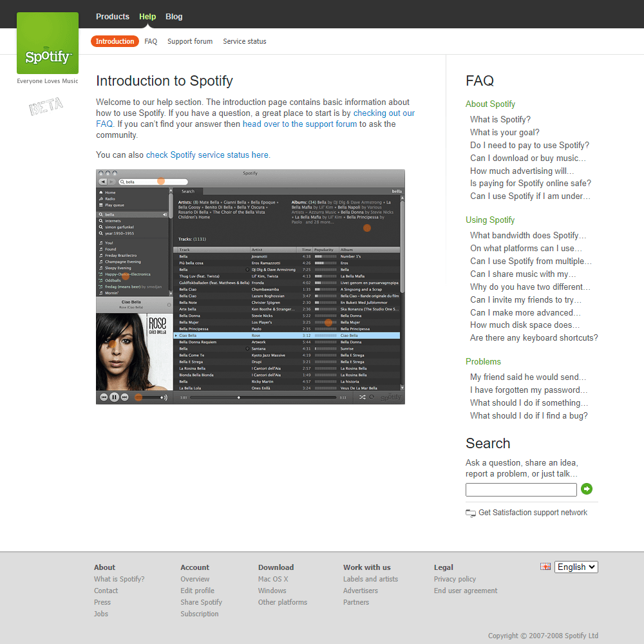Switch to the FAQ tab
Image resolution: width=644 pixels, height=644 pixels.
(x=151, y=41)
